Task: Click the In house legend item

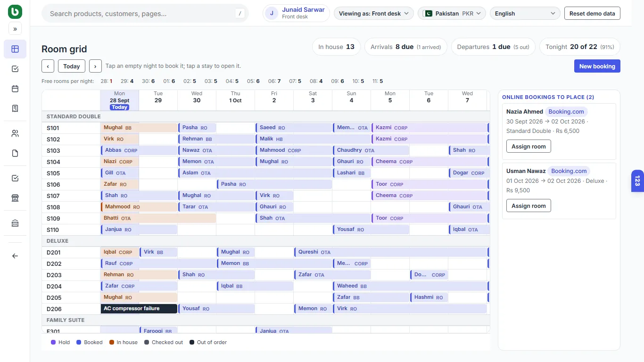Action: [x=124, y=342]
